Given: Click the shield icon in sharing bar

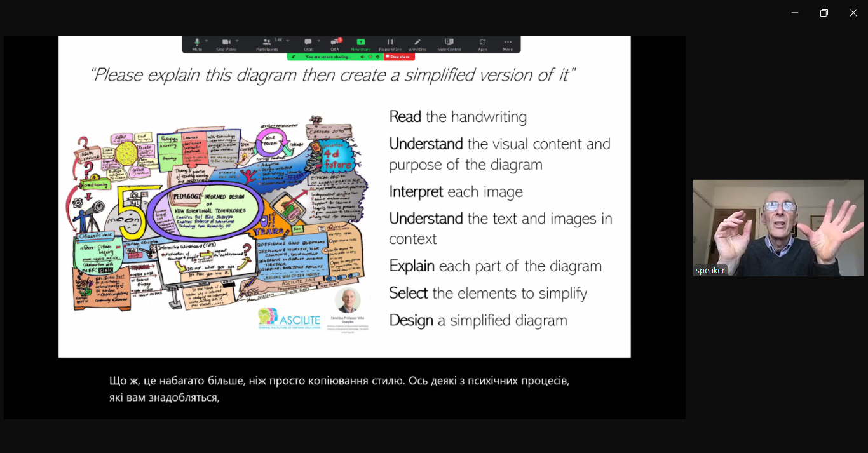Looking at the screenshot, I should click(x=377, y=57).
